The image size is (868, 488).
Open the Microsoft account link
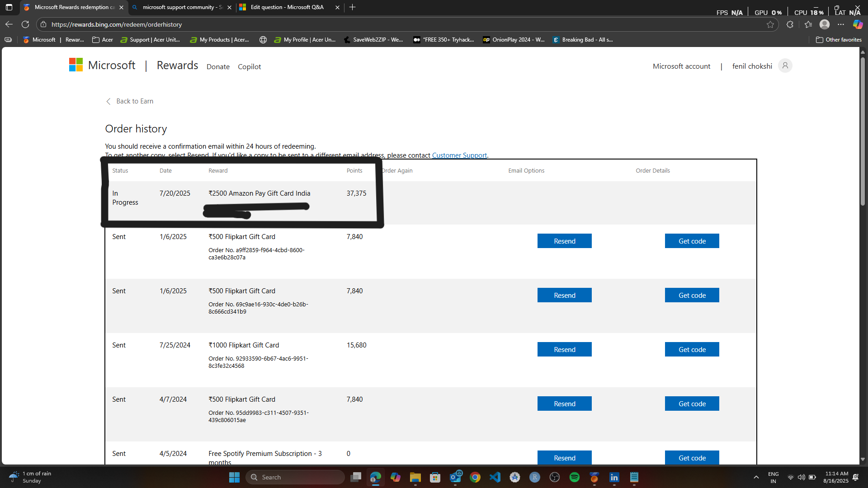click(681, 66)
